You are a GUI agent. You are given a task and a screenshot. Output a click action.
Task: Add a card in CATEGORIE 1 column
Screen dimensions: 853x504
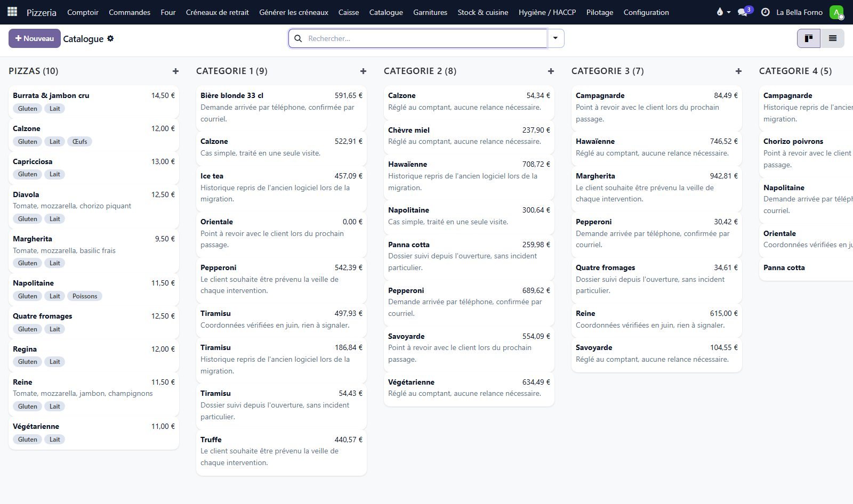pos(363,71)
